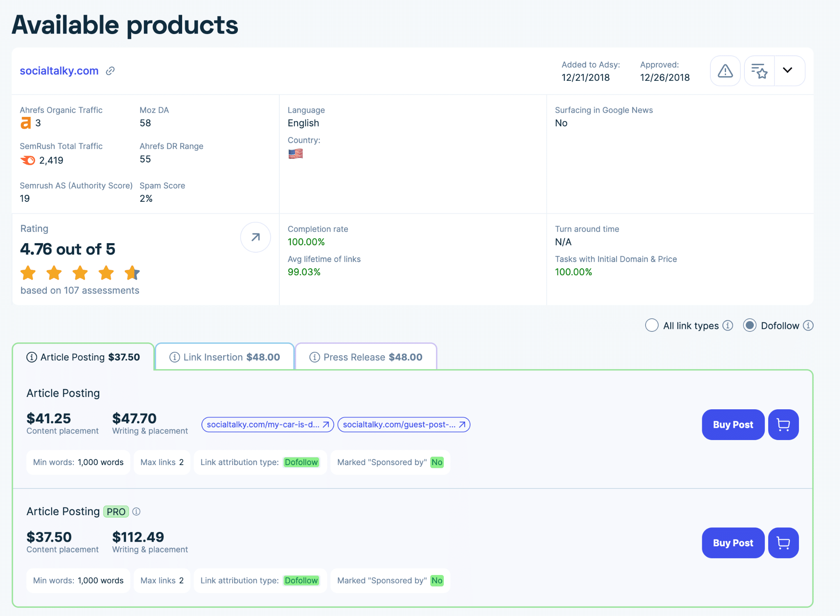Viewport: 840px width, 616px height.
Task: Click info icon next to Dofollow
Action: pyautogui.click(x=808, y=325)
